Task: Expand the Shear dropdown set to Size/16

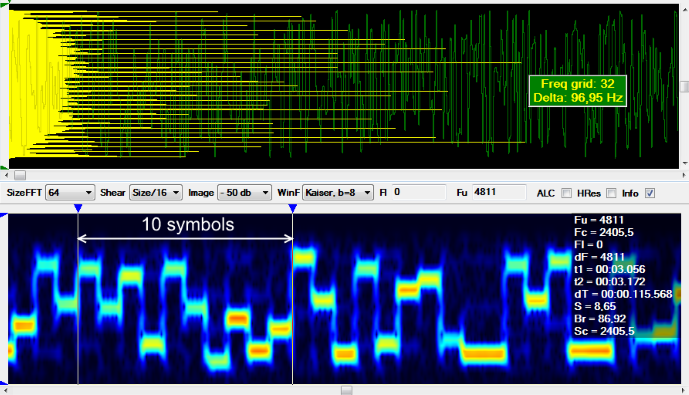Action: point(156,192)
